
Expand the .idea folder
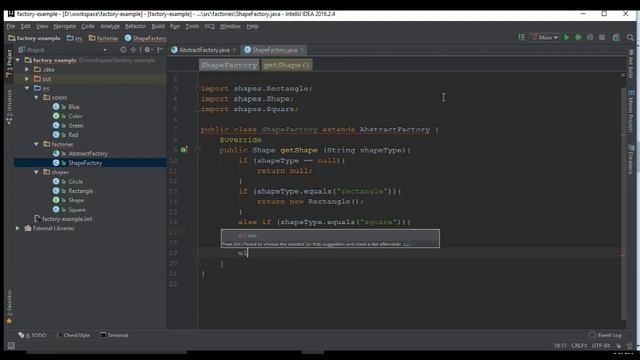[x=27, y=69]
